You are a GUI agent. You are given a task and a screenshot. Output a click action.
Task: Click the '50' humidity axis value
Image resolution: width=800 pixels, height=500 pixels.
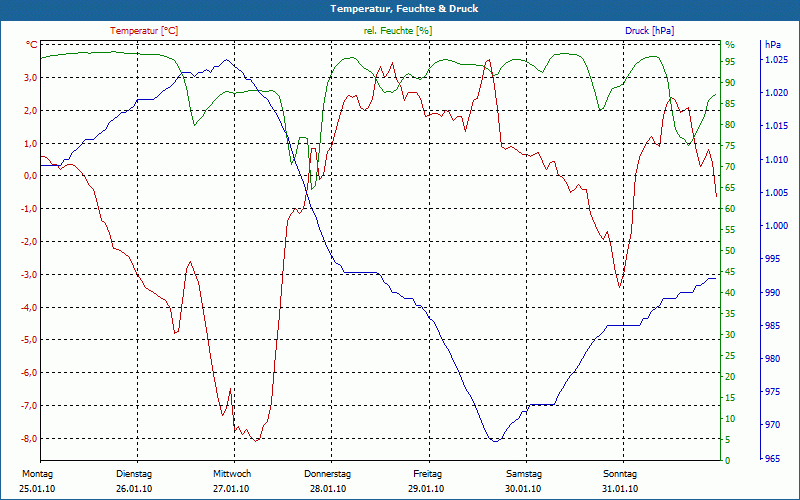pos(730,251)
